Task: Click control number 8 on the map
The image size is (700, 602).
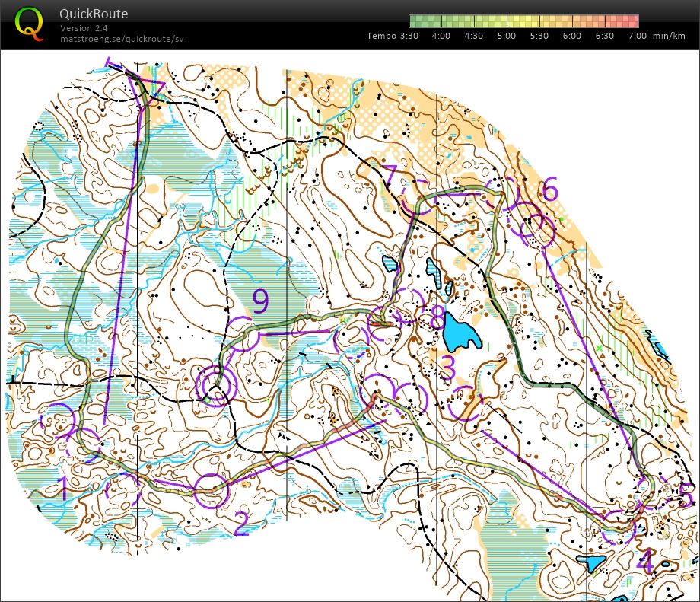Action: pyautogui.click(x=437, y=316)
